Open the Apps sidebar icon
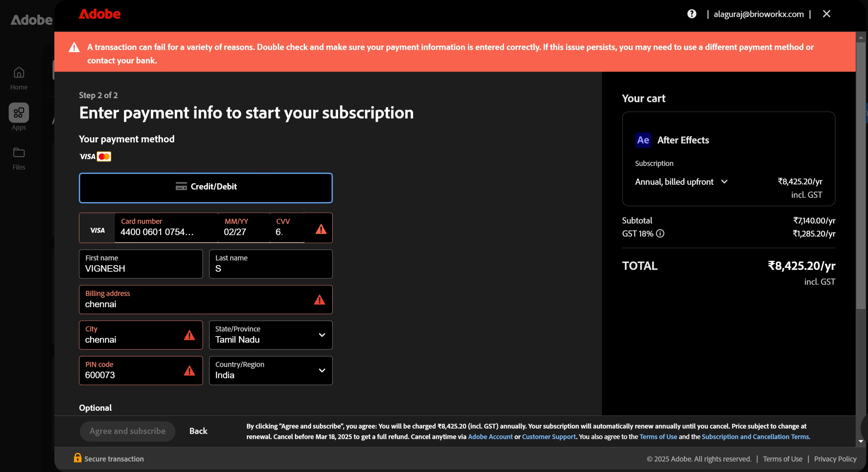 [x=19, y=113]
